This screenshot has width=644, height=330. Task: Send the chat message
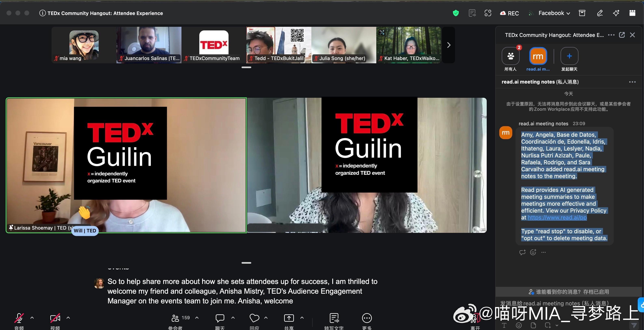(x=634, y=325)
